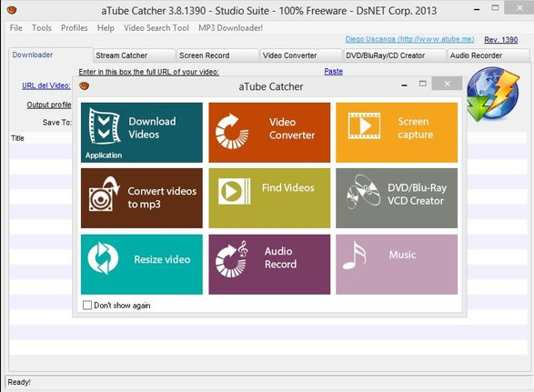
Task: Open the MP3 Downloader! menu item
Action: pos(230,28)
